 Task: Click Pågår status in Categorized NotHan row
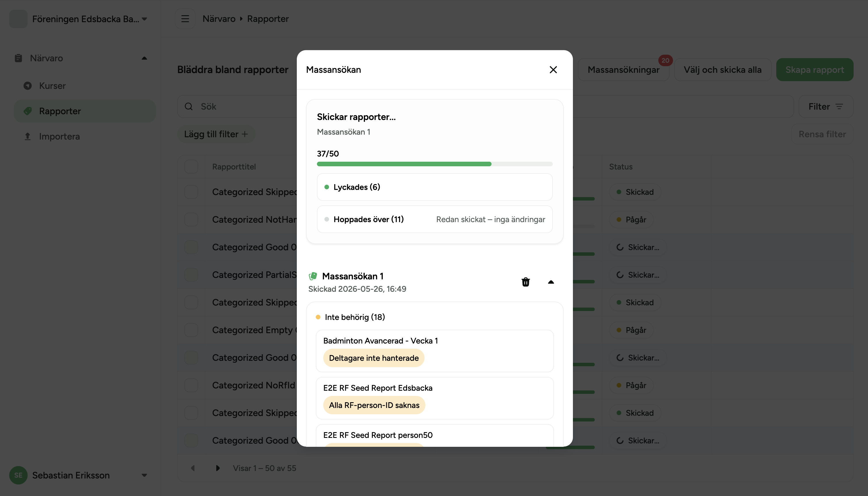(631, 220)
